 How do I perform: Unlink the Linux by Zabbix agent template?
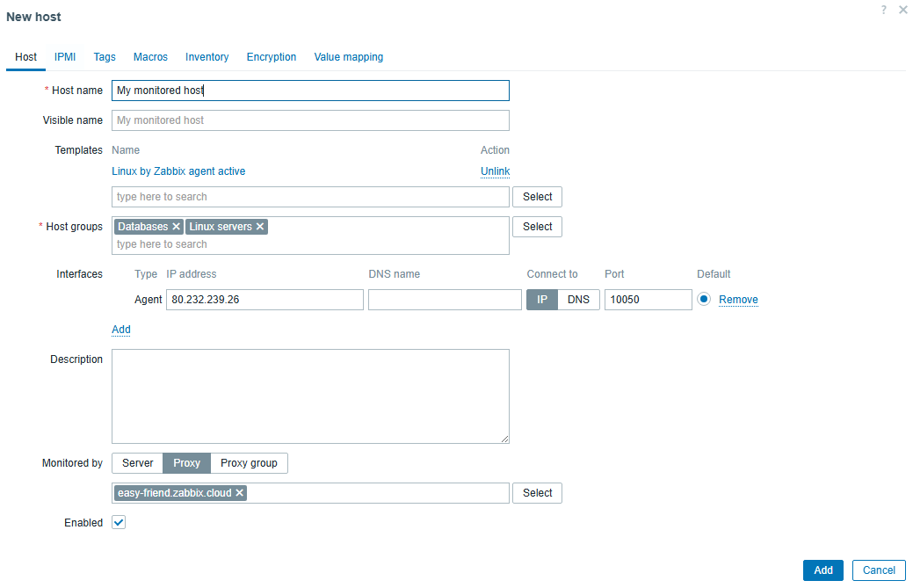pyautogui.click(x=495, y=171)
